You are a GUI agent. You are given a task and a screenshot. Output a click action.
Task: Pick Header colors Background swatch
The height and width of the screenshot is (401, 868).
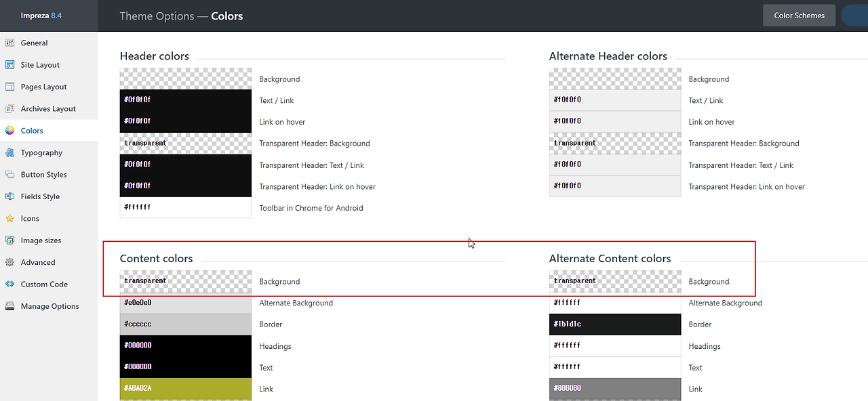click(186, 79)
